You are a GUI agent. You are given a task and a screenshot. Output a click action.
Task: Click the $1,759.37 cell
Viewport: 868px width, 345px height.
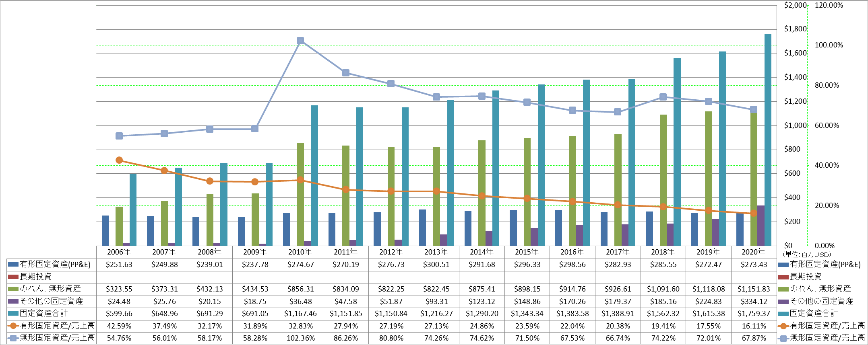(754, 313)
